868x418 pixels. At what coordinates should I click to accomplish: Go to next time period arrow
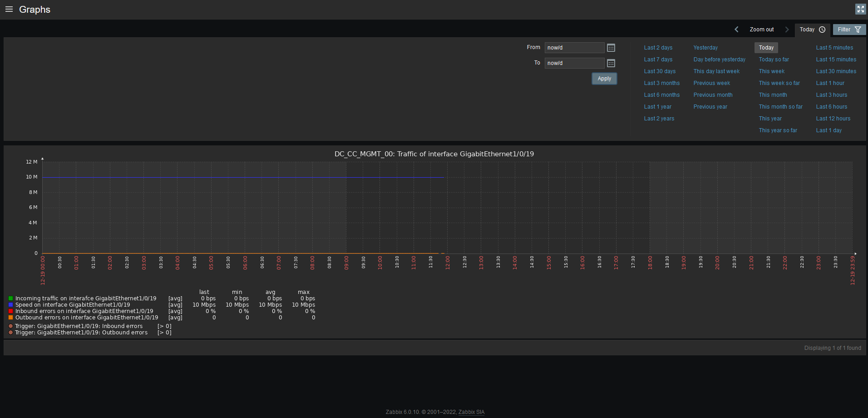tap(787, 30)
